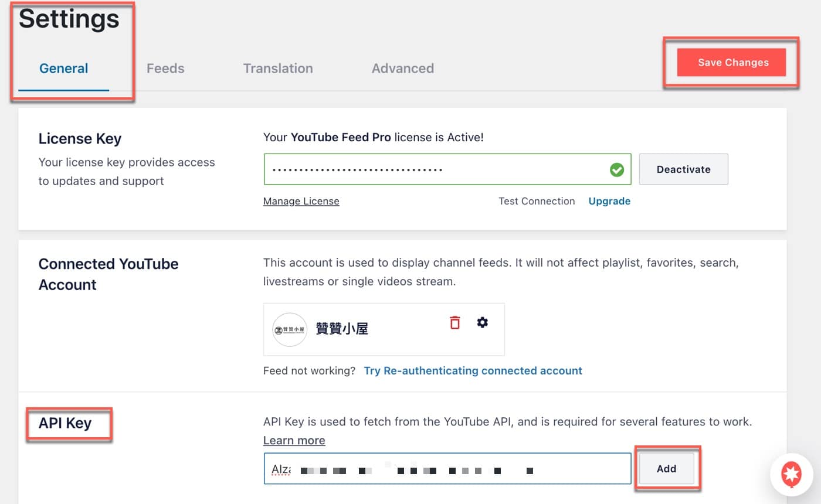Open settings gear for the connected account
The image size is (821, 504).
(482, 322)
